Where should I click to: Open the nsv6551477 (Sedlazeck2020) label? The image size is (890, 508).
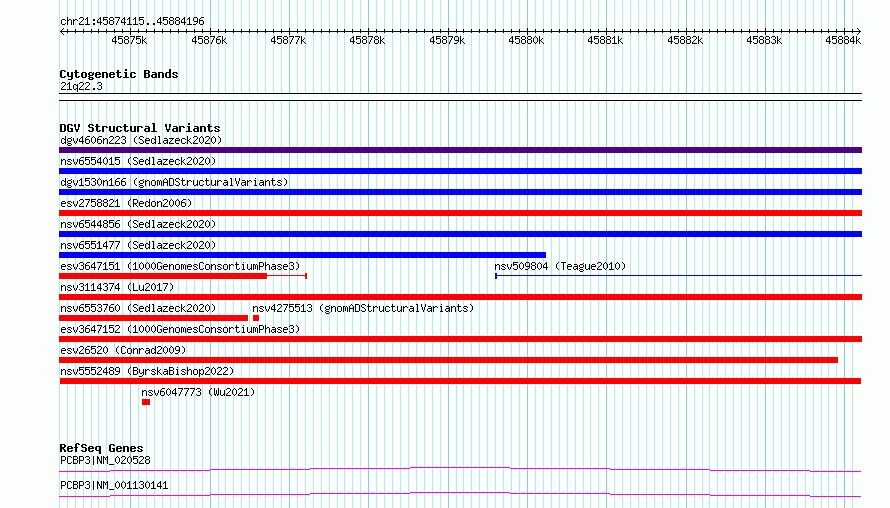138,245
